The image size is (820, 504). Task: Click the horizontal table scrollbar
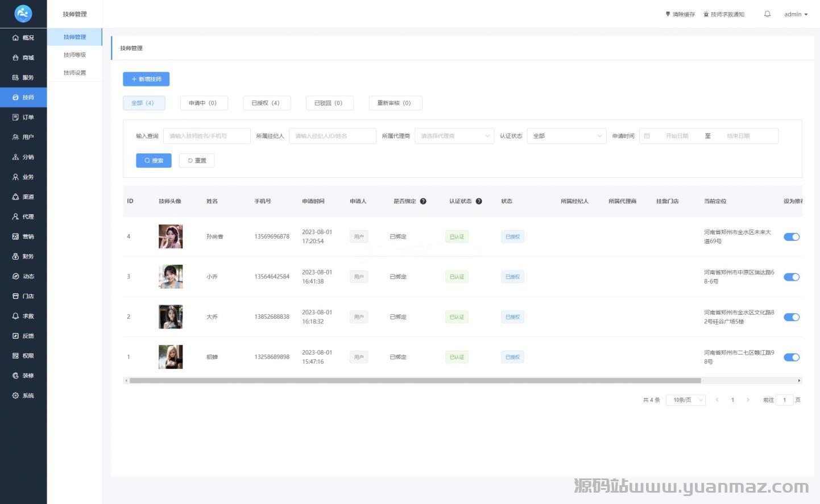click(415, 381)
